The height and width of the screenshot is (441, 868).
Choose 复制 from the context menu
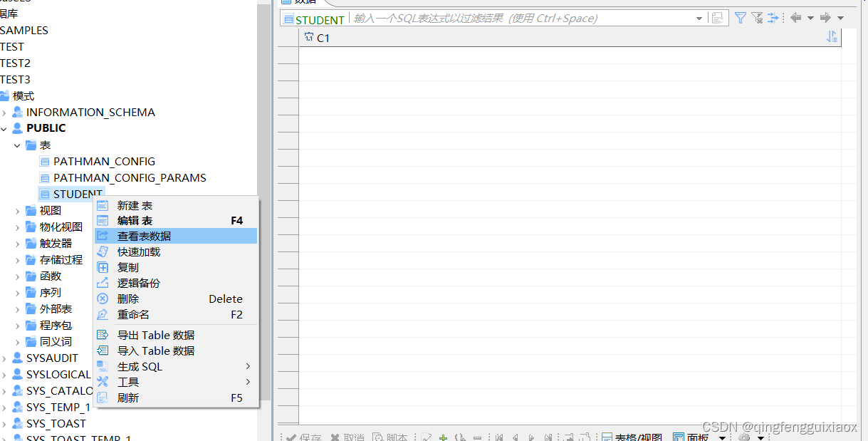point(176,267)
